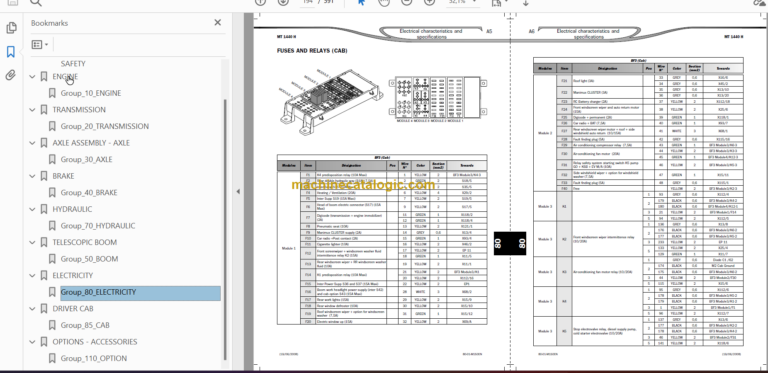The height and width of the screenshot is (373, 768).
Task: Collapse the TRANSMISSION bookmark chevron
Action: point(32,110)
